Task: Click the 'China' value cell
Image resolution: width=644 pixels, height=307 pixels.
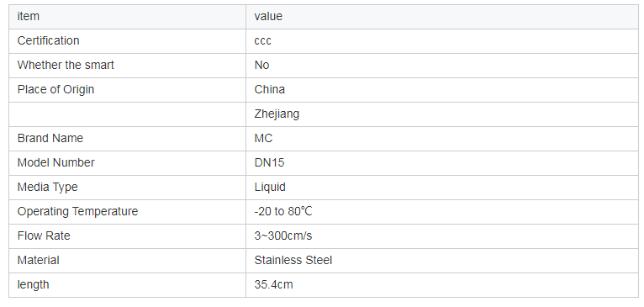Action: (x=442, y=90)
